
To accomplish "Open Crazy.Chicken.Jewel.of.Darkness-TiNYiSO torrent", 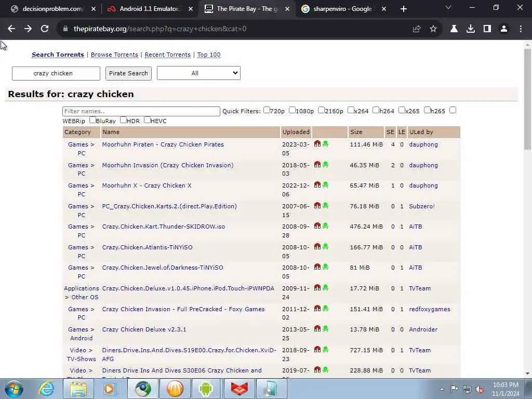I will click(x=163, y=268).
